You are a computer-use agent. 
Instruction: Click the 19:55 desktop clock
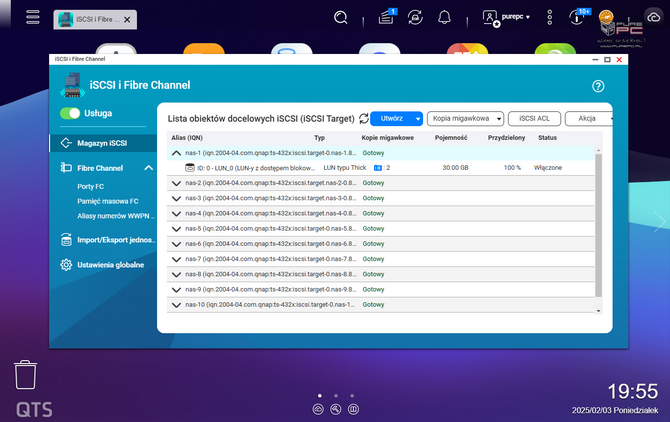[633, 391]
